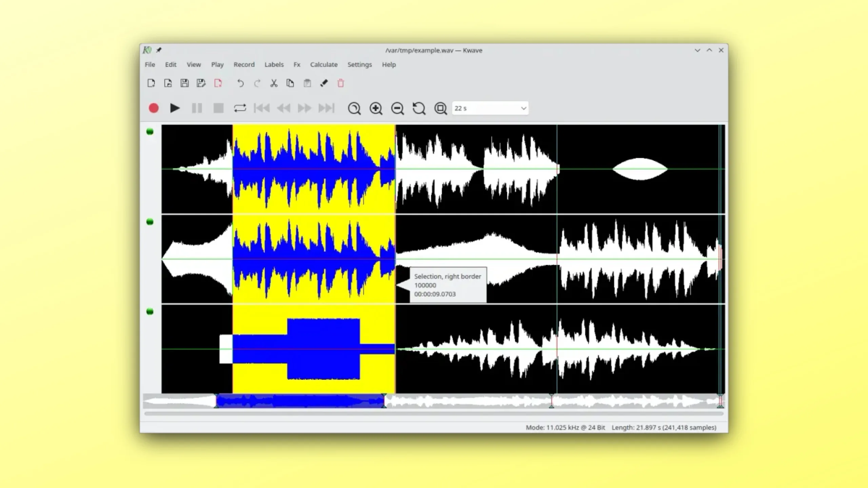The width and height of the screenshot is (868, 488).
Task: Toggle the second track's green enable lamp
Action: (150, 222)
